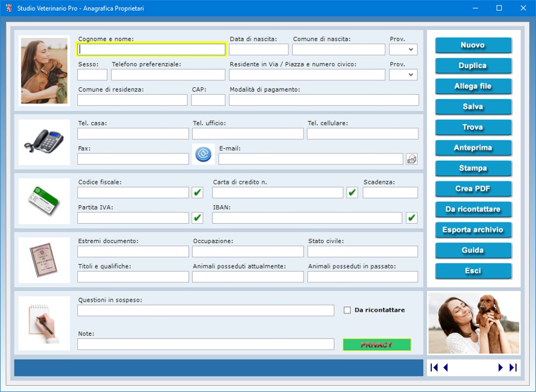The width and height of the screenshot is (536, 392).
Task: Click the blue e-mail @ icon
Action: [x=203, y=154]
